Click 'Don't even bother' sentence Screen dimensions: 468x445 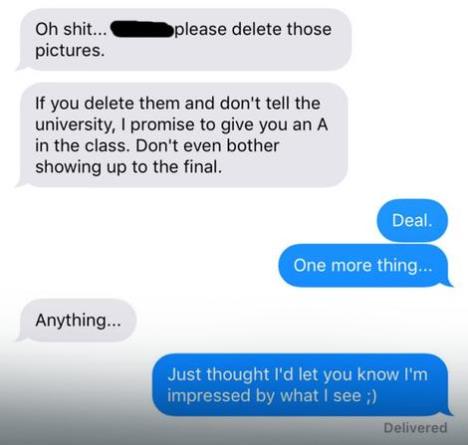[207, 146]
